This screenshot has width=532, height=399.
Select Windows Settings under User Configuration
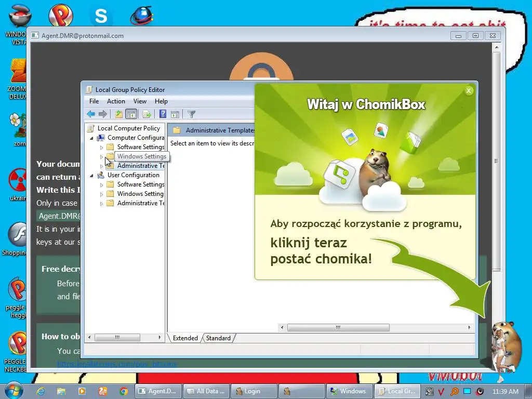pos(140,194)
